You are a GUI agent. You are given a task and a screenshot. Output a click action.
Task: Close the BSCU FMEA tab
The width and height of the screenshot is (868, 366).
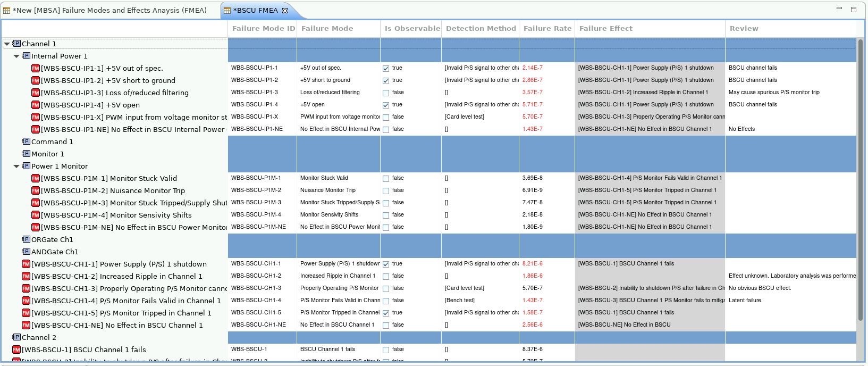coord(285,11)
